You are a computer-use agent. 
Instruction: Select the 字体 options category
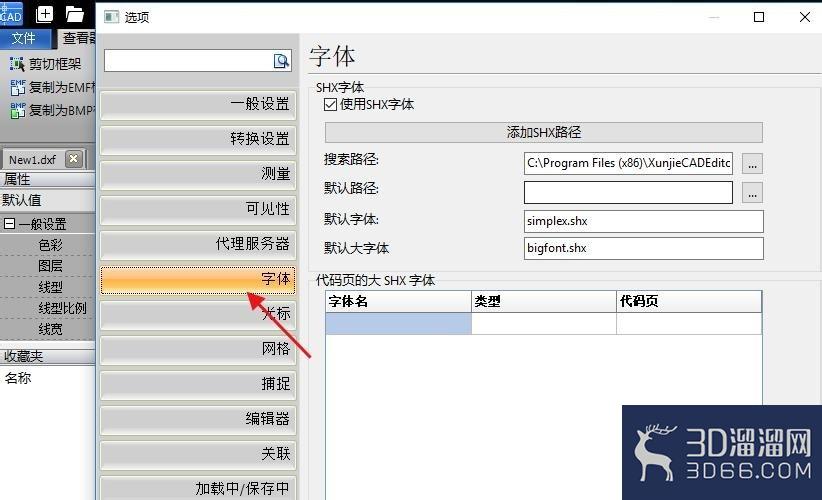point(198,279)
